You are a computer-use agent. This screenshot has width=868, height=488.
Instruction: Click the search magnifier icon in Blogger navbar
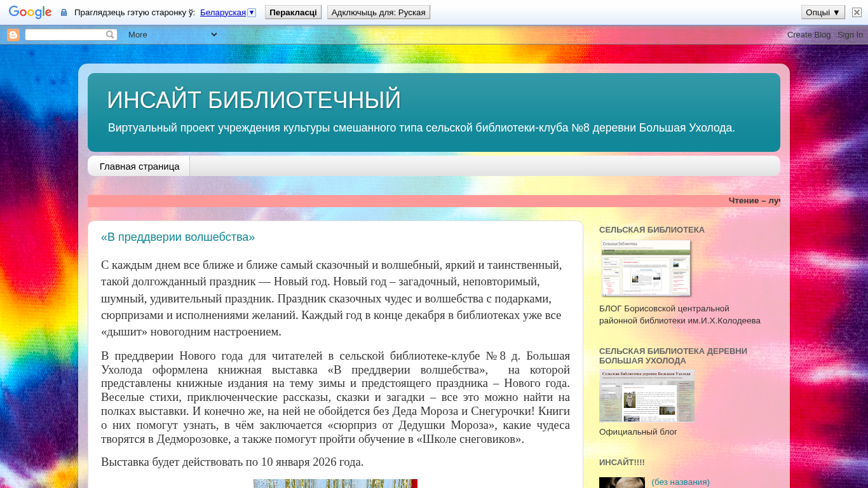pos(110,35)
